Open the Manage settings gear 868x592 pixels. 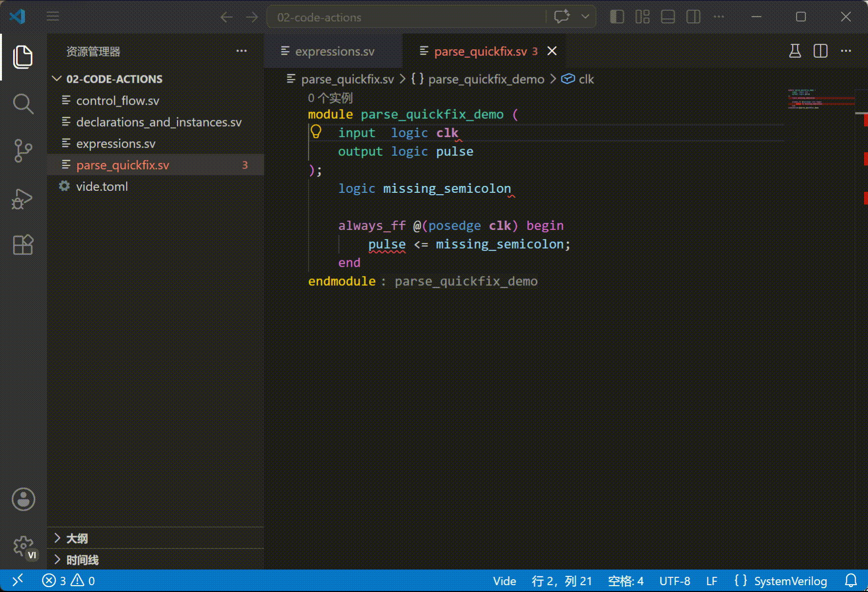(x=23, y=546)
